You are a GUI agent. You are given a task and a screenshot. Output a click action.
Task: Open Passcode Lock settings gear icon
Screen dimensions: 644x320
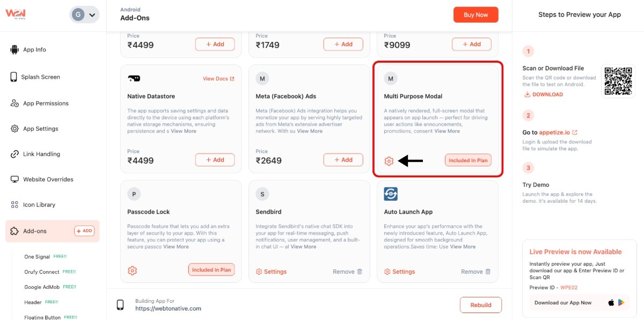(x=133, y=271)
